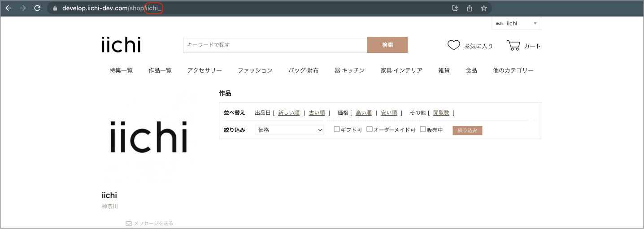Click the large iichi shop image
Viewport: 644px width, 229px height.
pyautogui.click(x=149, y=137)
